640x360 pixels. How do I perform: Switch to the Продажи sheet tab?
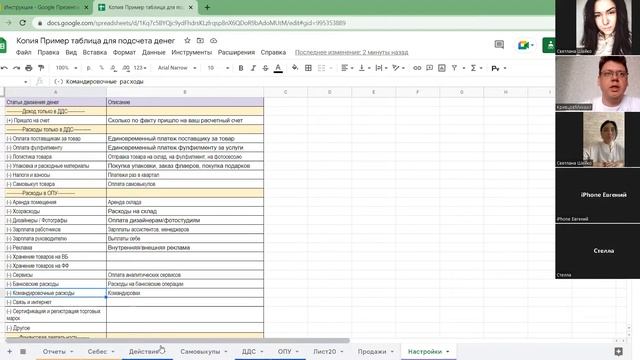tap(372, 351)
